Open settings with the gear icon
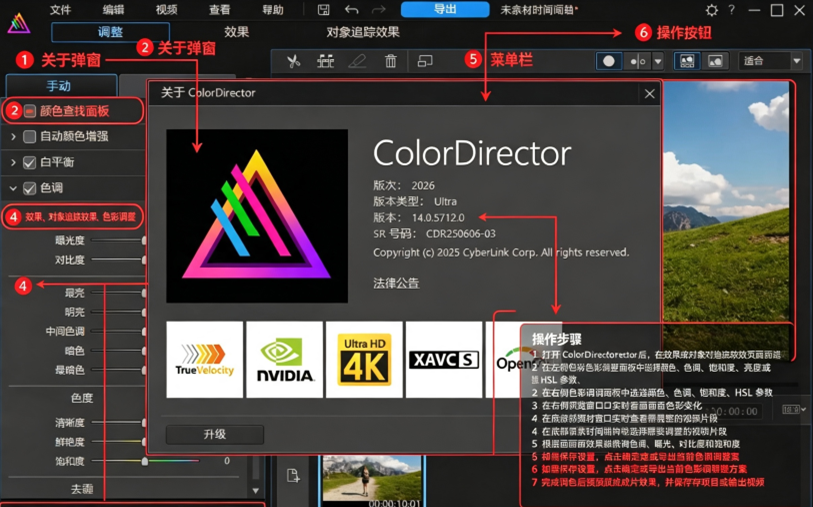This screenshot has height=507, width=813. [712, 10]
